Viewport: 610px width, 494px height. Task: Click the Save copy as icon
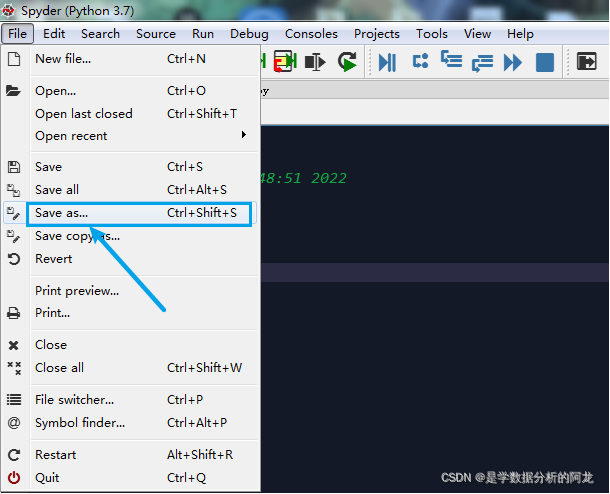(x=14, y=236)
